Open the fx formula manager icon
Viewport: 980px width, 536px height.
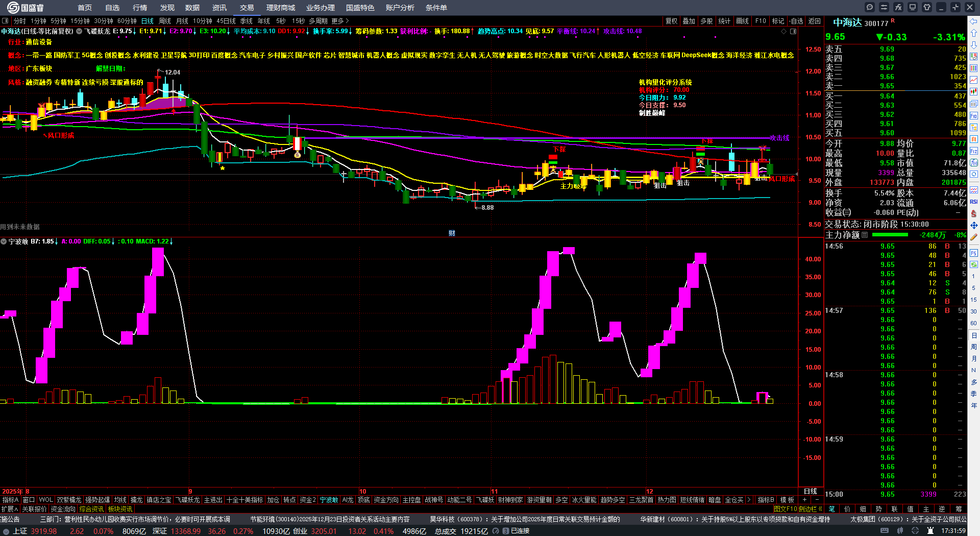click(x=898, y=7)
